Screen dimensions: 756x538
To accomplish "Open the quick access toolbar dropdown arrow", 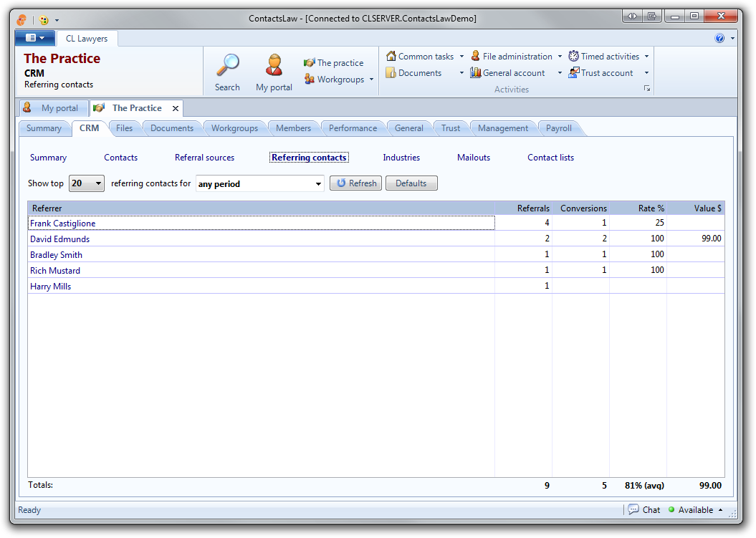I will [57, 20].
